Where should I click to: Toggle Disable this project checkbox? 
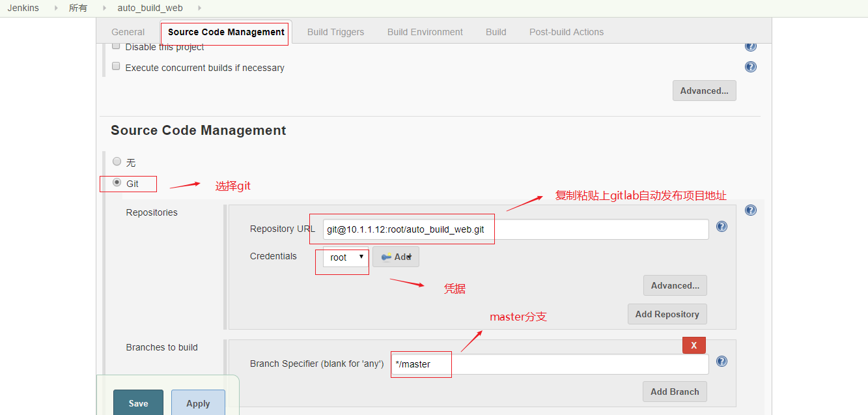click(116, 46)
